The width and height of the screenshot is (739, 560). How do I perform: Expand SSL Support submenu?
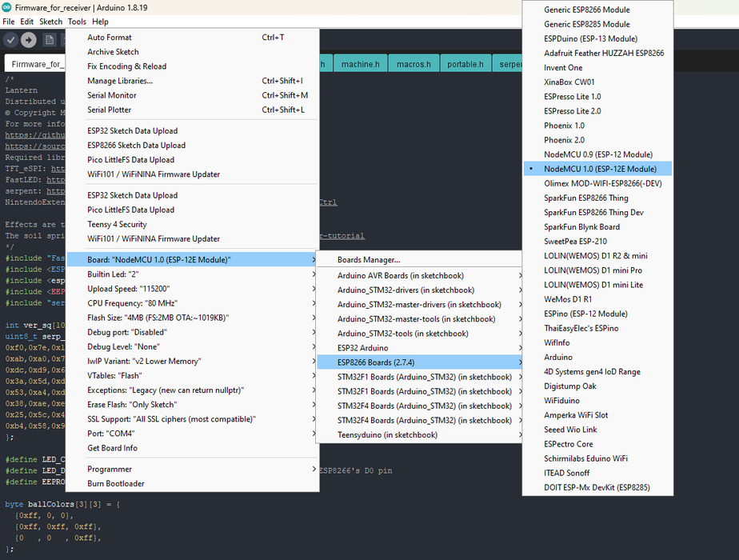tap(193, 419)
